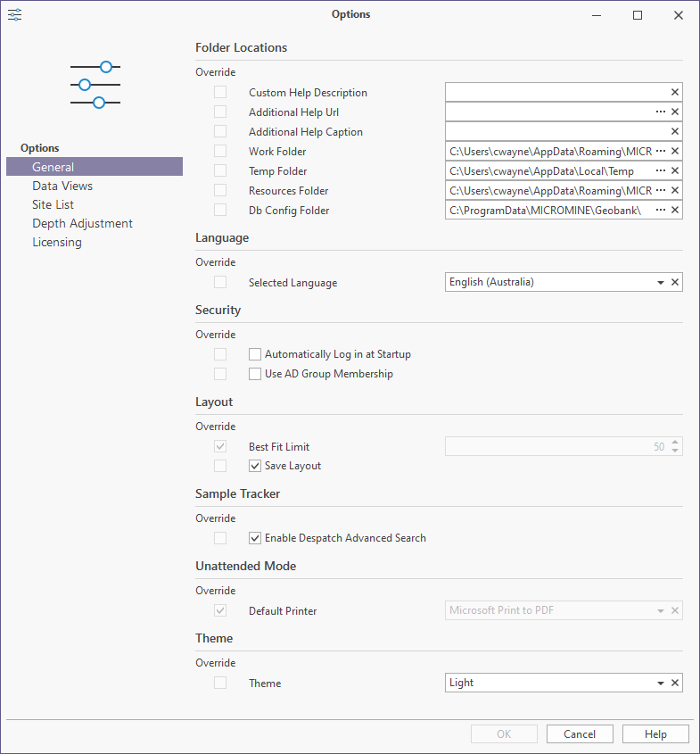Expand the Theme dropdown
Screen dimensions: 700x754
661,683
